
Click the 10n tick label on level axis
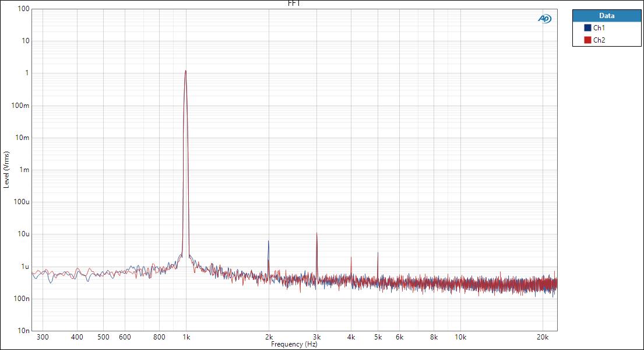click(x=23, y=331)
